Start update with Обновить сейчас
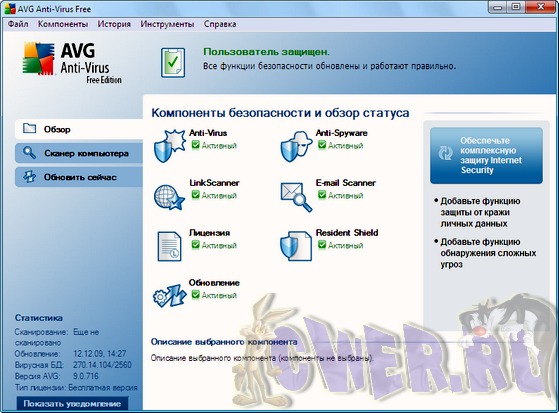The width and height of the screenshot is (559, 413). (x=79, y=177)
